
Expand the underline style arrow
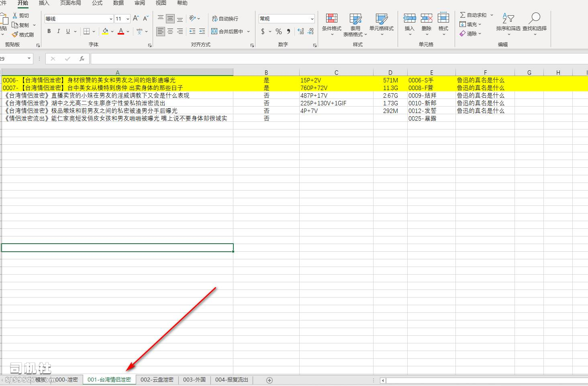coord(75,31)
